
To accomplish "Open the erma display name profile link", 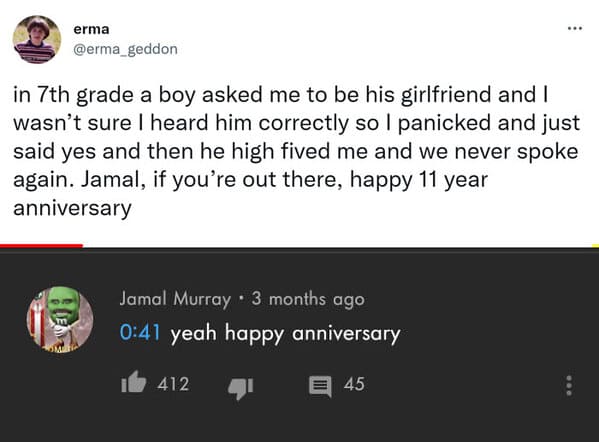I will pos(91,29).
